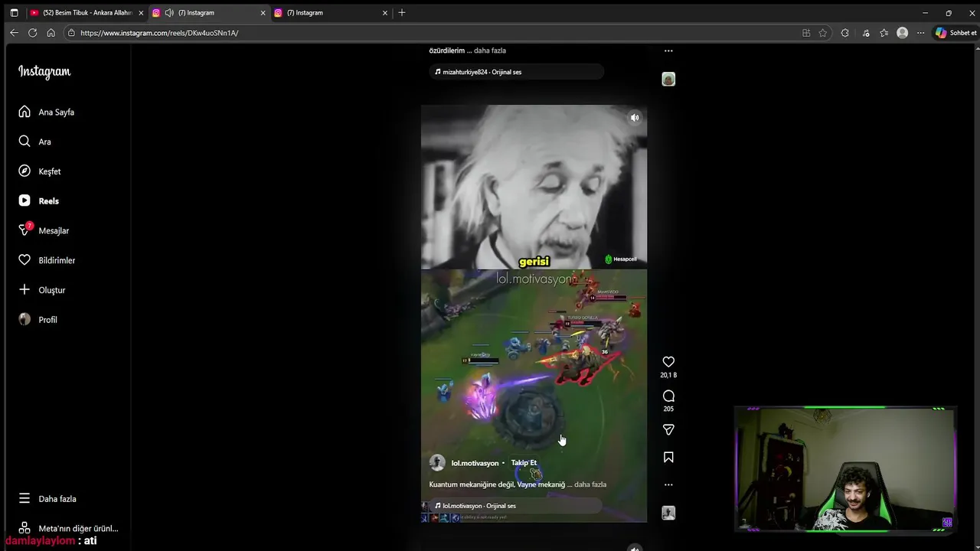980x551 pixels.
Task: Open Reels from the sidebar
Action: (x=39, y=201)
